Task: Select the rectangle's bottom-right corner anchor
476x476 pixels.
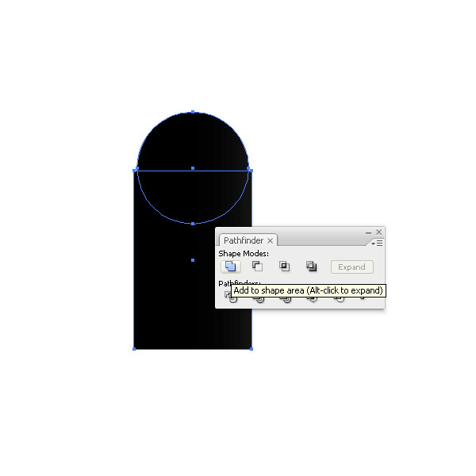Action: pos(251,349)
